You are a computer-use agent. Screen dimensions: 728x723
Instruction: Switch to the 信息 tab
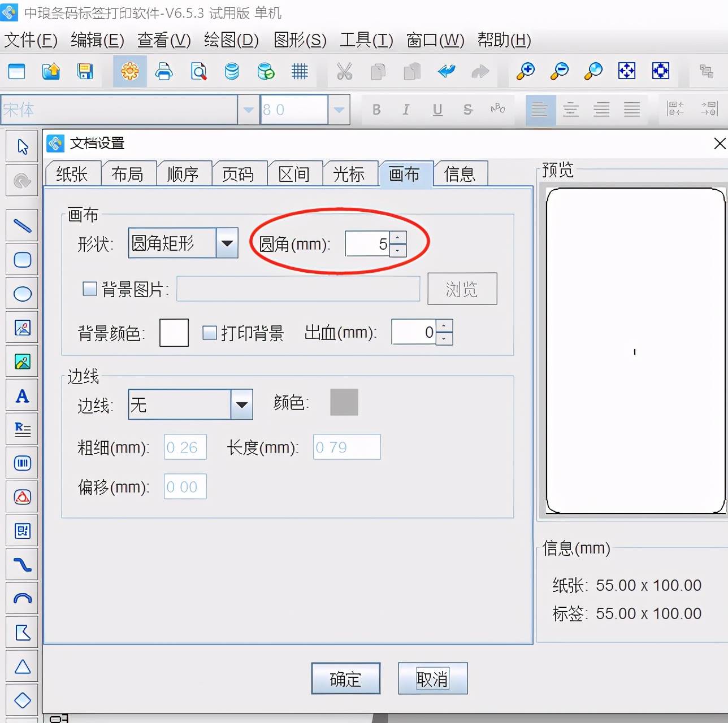[460, 174]
